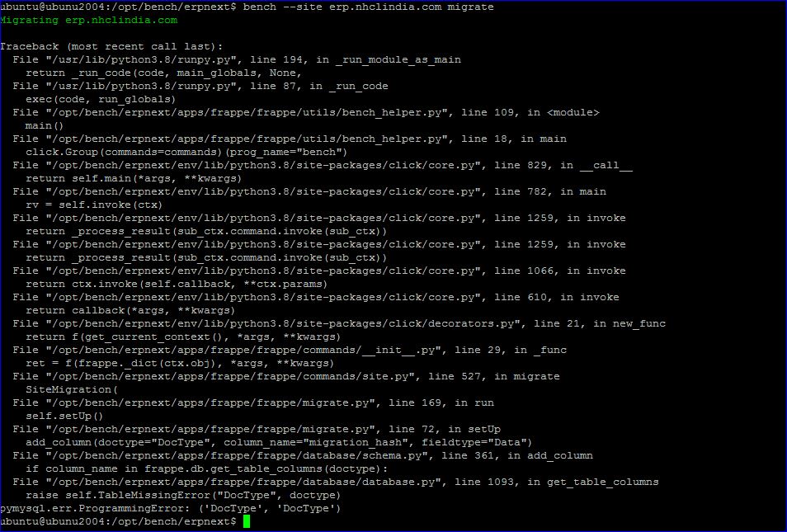Click the 'exec(code, run_globals)' line

coord(101,99)
